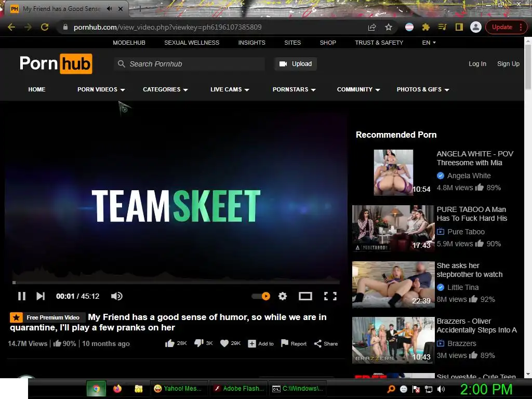Image resolution: width=532 pixels, height=399 pixels.
Task: Open the Log In link
Action: click(477, 64)
